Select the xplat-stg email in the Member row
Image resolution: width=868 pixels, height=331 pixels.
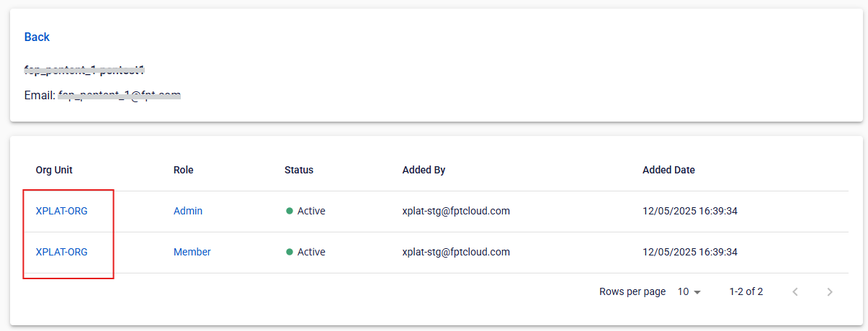point(456,252)
